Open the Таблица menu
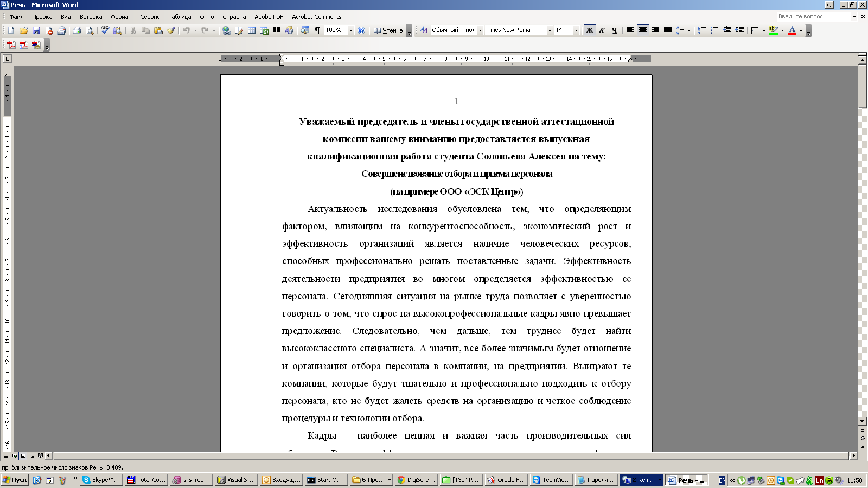The image size is (868, 488). [180, 17]
